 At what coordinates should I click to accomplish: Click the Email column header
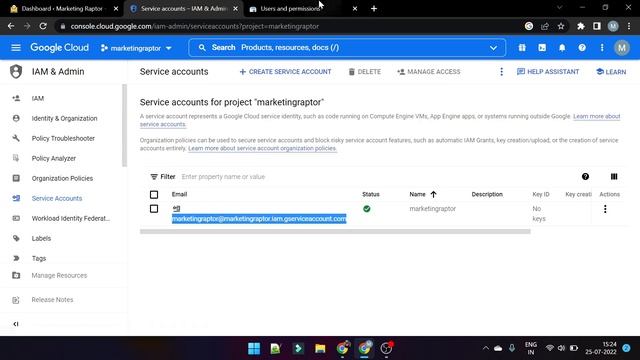point(179,195)
